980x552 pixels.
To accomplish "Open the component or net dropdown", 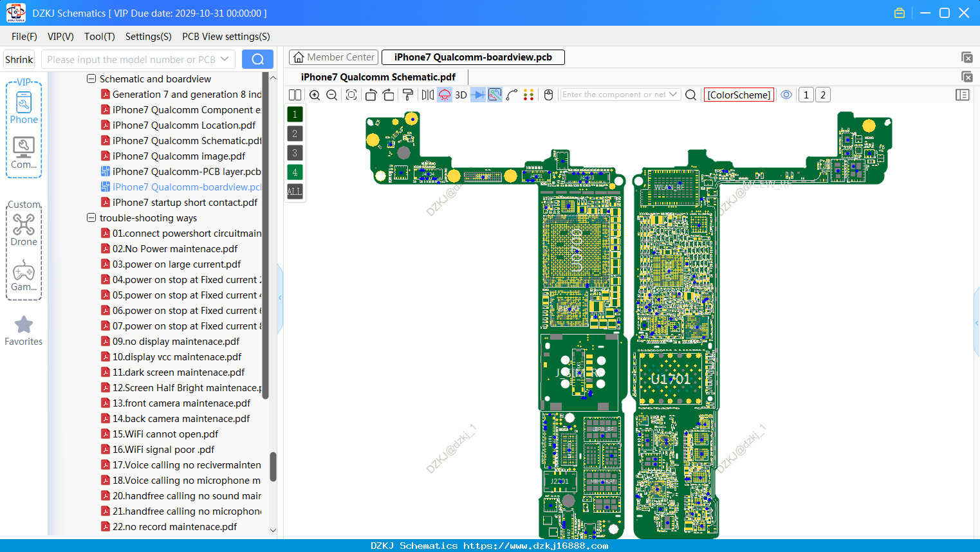I will (x=673, y=95).
